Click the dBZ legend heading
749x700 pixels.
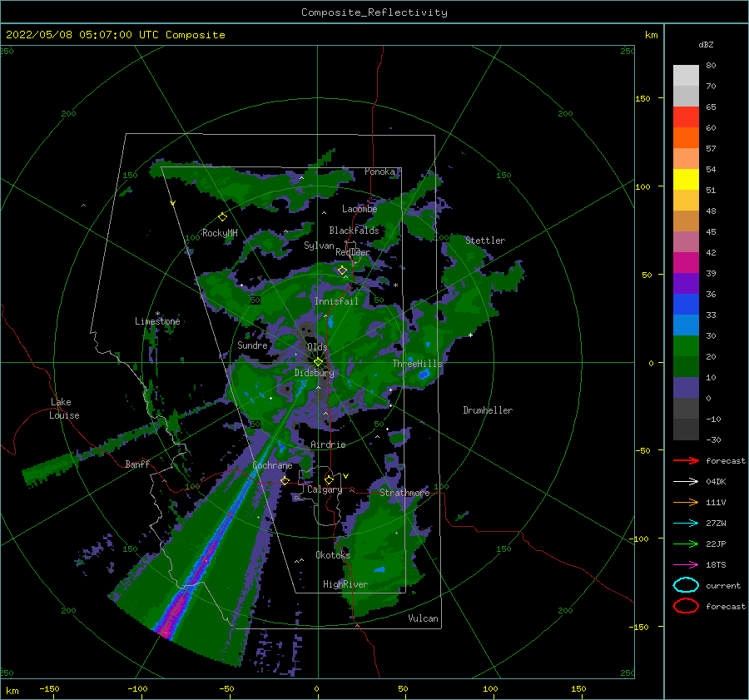[706, 44]
